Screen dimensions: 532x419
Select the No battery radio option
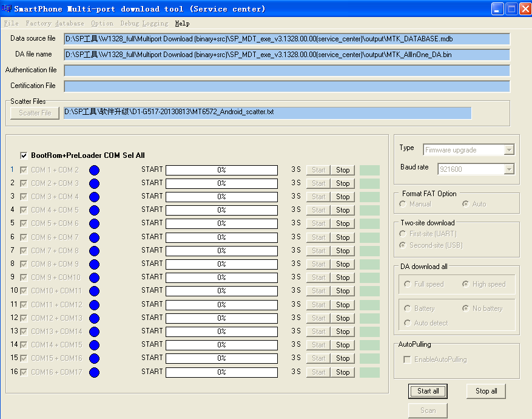[465, 308]
